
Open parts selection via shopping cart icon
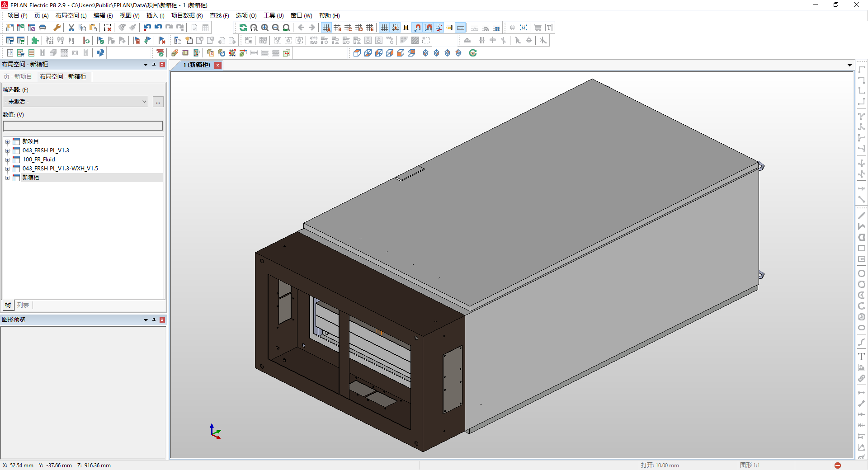538,28
